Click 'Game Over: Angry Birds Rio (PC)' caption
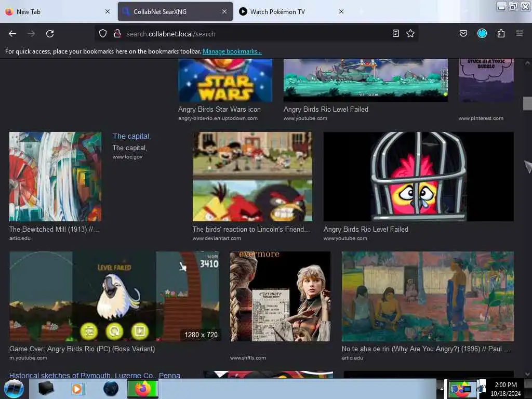This screenshot has width=532, height=399. pyautogui.click(x=82, y=349)
